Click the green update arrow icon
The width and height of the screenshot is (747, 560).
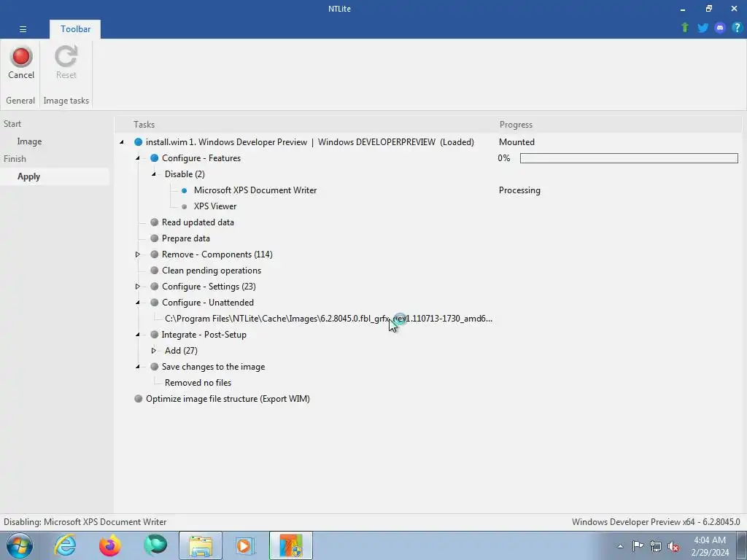point(685,28)
